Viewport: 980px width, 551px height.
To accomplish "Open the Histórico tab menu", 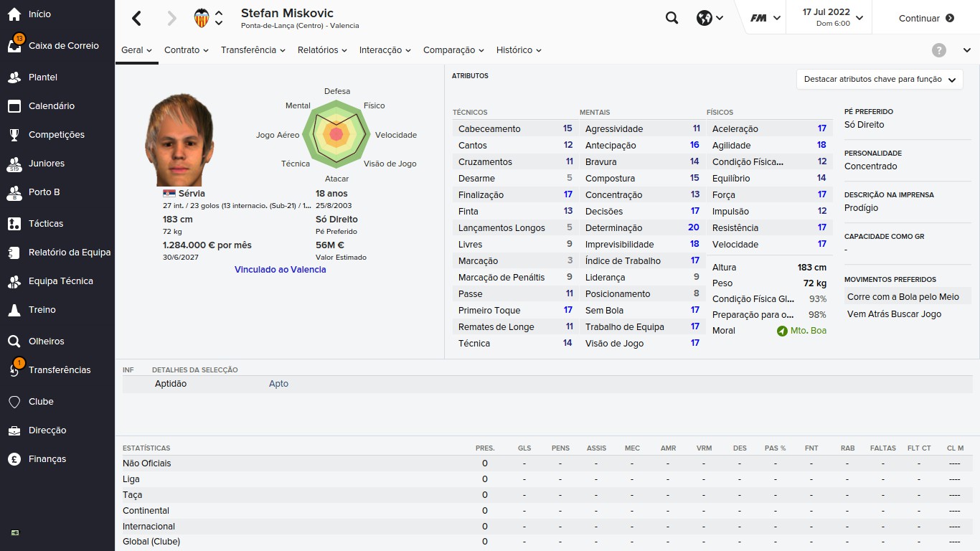I will click(x=518, y=50).
